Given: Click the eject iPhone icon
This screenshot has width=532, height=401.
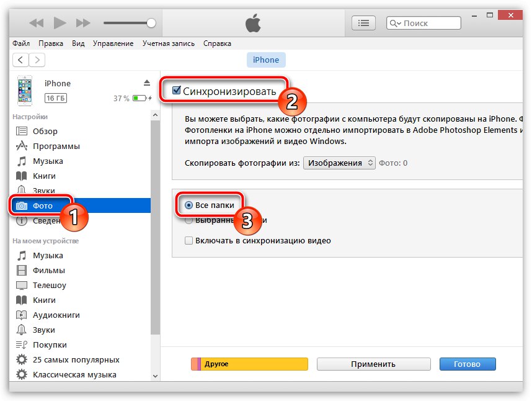Looking at the screenshot, I should tap(146, 83).
